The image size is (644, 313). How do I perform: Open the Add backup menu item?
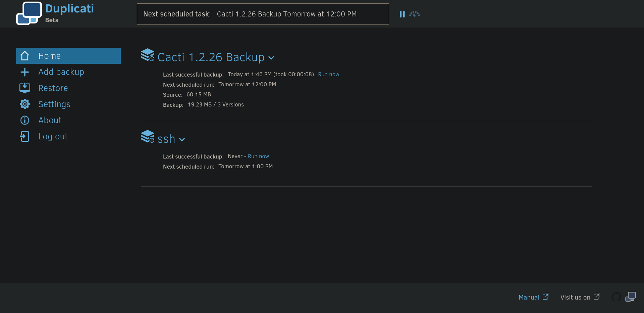coord(61,72)
